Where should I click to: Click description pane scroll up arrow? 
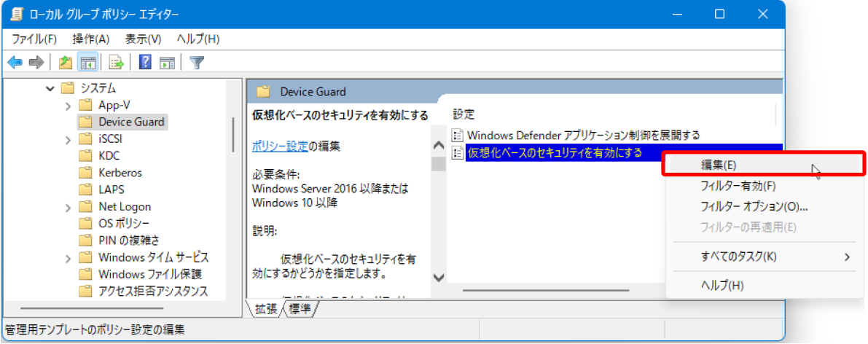[x=439, y=146]
